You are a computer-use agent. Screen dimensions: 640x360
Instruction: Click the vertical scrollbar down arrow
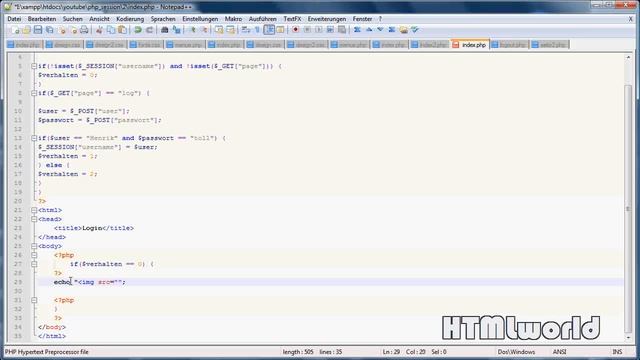coord(628,338)
